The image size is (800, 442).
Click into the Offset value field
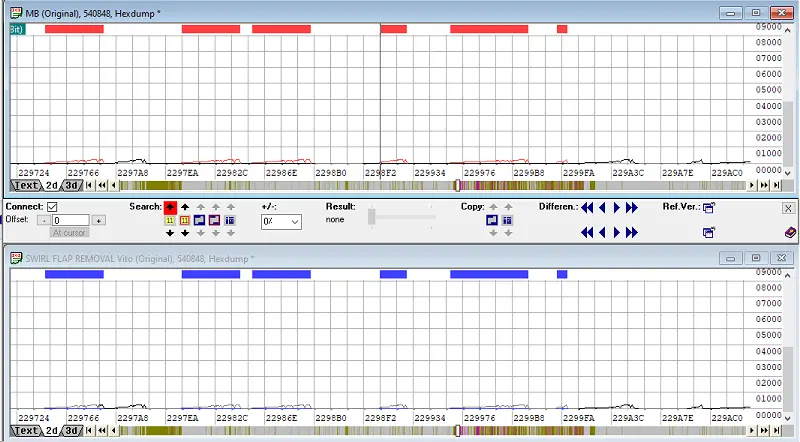[71, 220]
